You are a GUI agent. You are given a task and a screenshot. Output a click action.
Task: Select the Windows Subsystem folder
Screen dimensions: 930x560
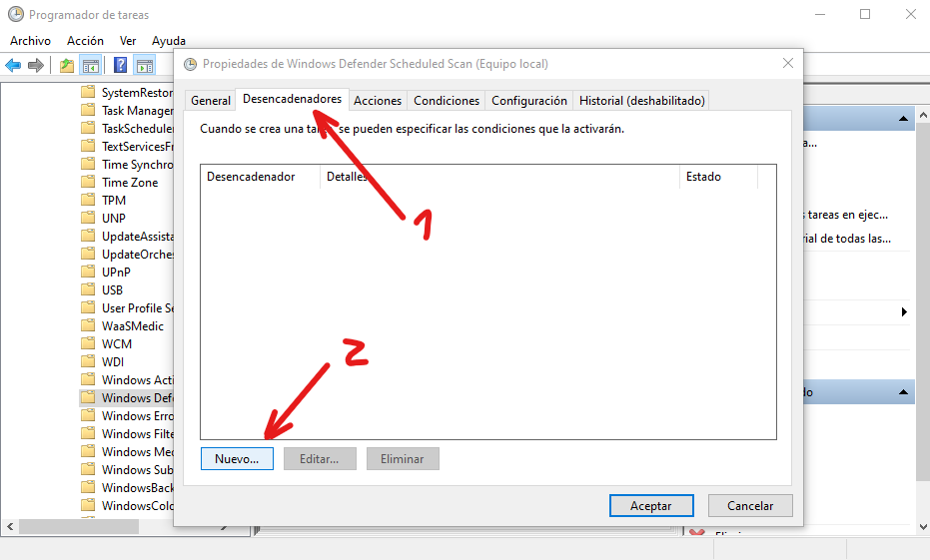point(138,469)
